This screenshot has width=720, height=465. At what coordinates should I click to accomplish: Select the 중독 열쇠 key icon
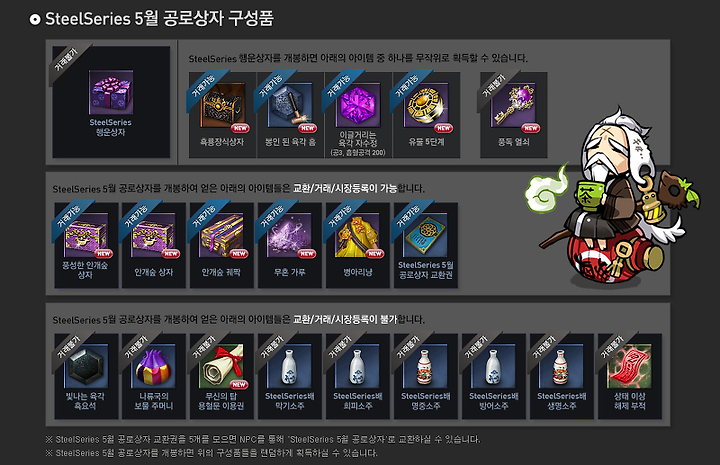513,106
